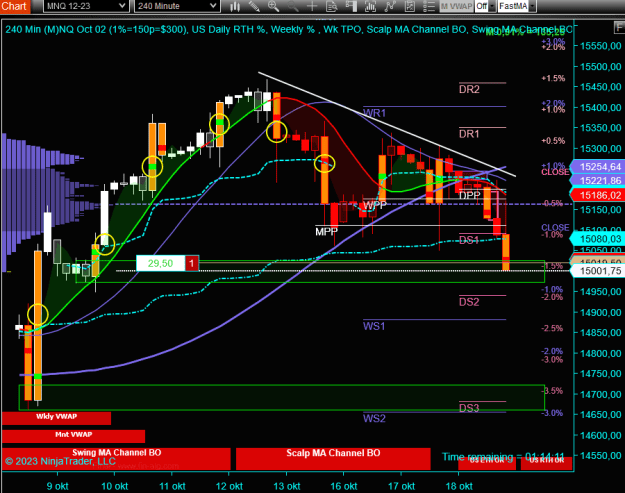This screenshot has height=493, width=625.
Task: Select the 15221,86 price marker
Action: (598, 181)
